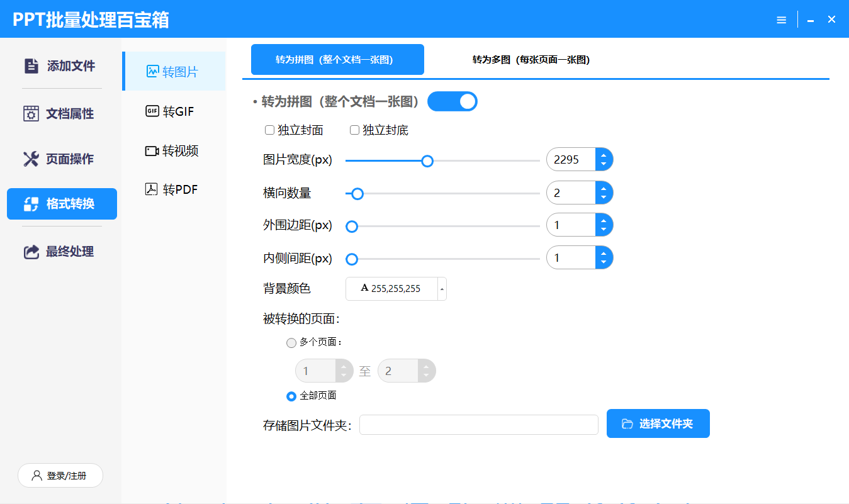Click the folder icon on 选择文件夹 button
The width and height of the screenshot is (849, 504).
coord(627,424)
